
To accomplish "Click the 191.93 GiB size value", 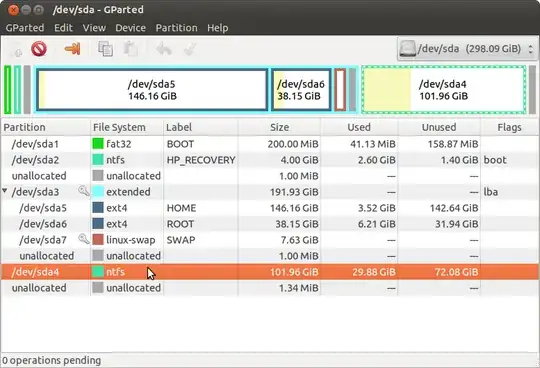I will pyautogui.click(x=294, y=192).
